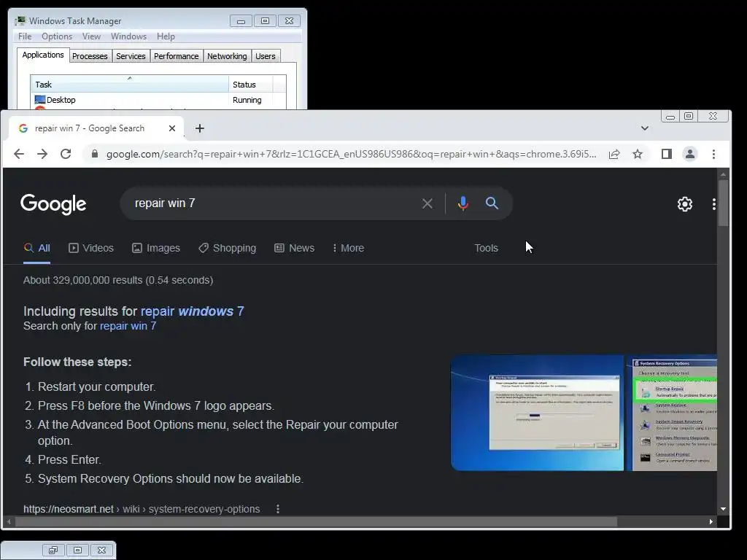The image size is (747, 560).
Task: Open System Recovery Options thumbnail
Action: 672,413
